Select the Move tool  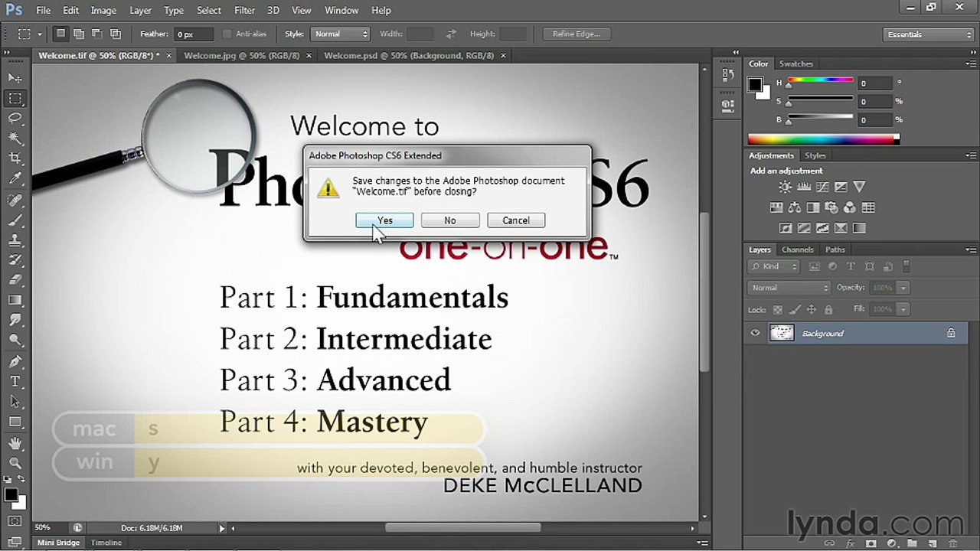point(15,78)
